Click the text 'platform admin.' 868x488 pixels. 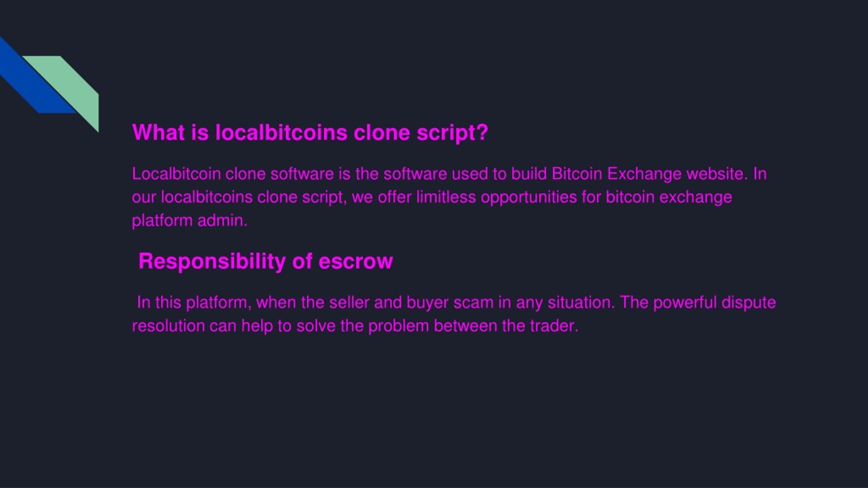coord(190,221)
